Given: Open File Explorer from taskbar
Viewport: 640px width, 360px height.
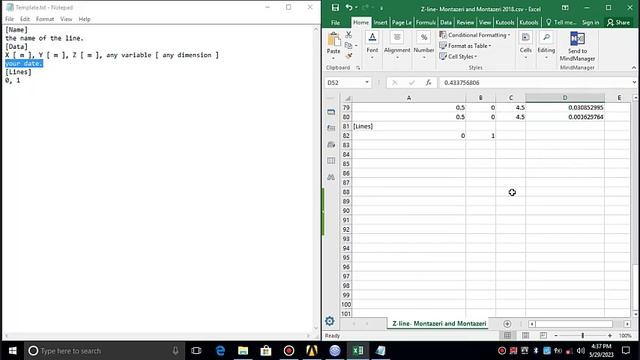Looking at the screenshot, I should point(243,351).
